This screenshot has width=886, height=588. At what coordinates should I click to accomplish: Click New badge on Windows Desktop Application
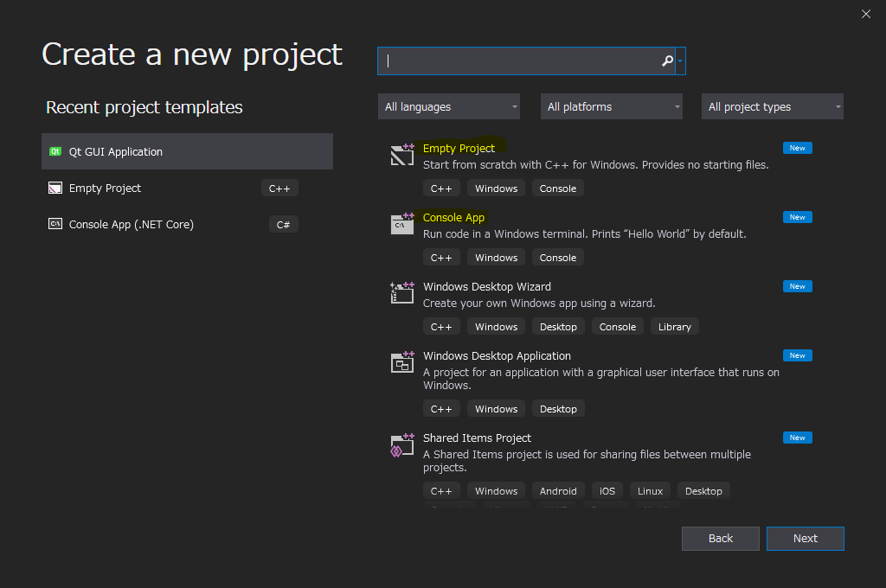[797, 355]
